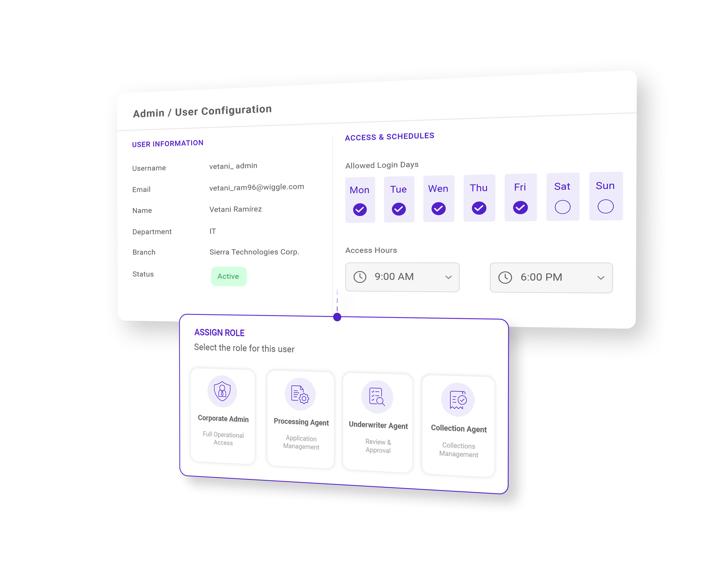Click the clock icon beside 6:00 PM
This screenshot has height=561, width=728.
coord(505,277)
